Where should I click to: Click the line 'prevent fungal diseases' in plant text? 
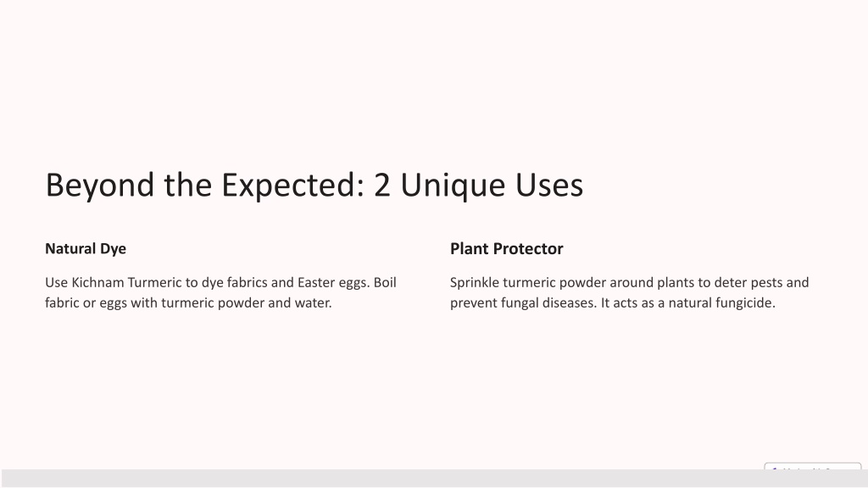tap(521, 303)
